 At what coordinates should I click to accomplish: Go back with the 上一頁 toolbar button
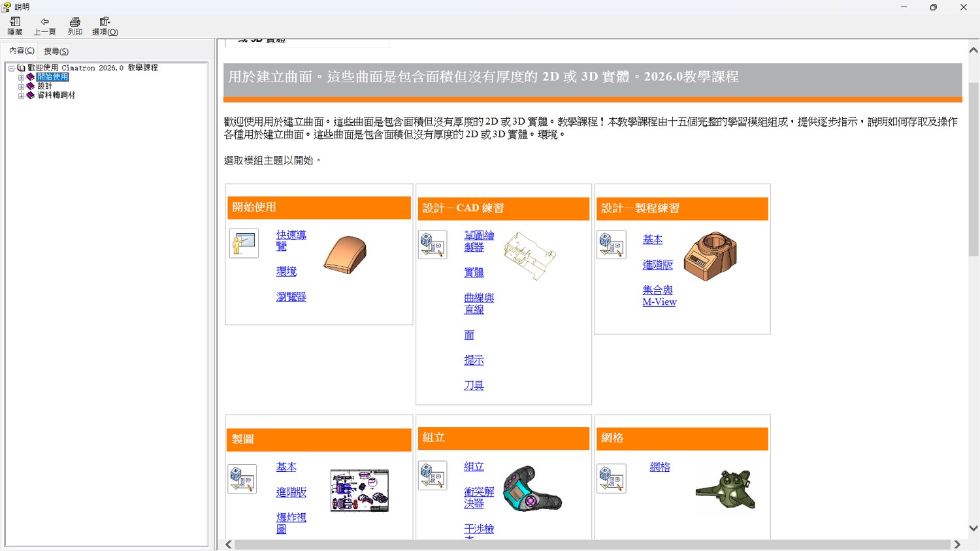(x=44, y=26)
